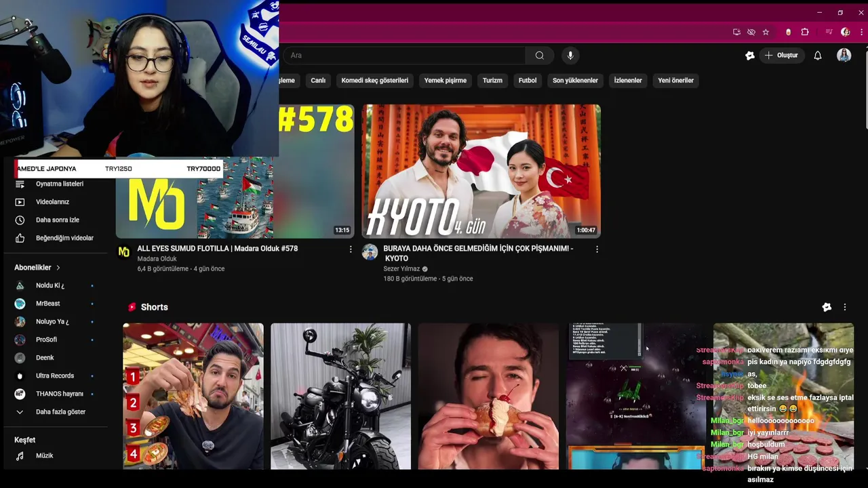
Task: Open options menu for KYOTO video
Action: [x=597, y=249]
